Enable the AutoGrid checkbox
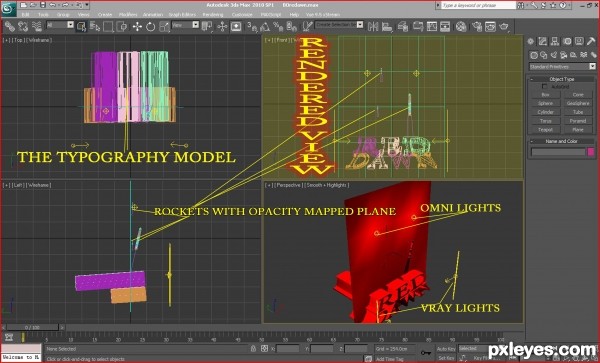The width and height of the screenshot is (600, 363). point(545,87)
